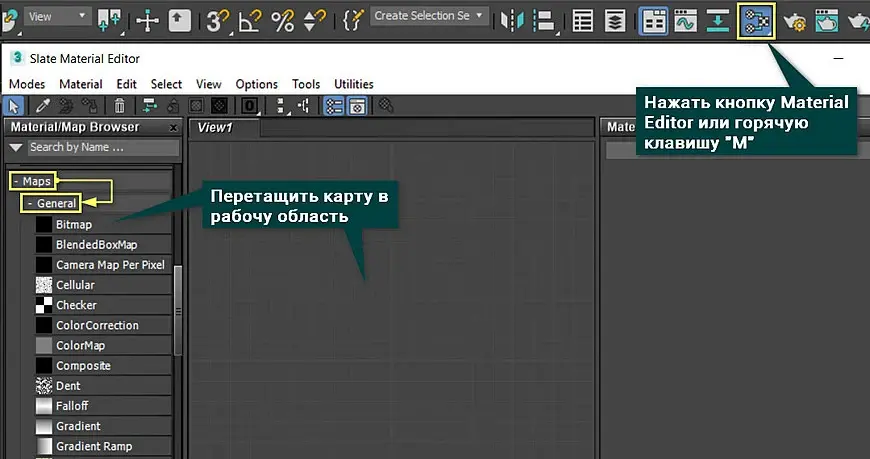This screenshot has width=870, height=459.
Task: Click the Mirror tool icon
Action: [512, 21]
